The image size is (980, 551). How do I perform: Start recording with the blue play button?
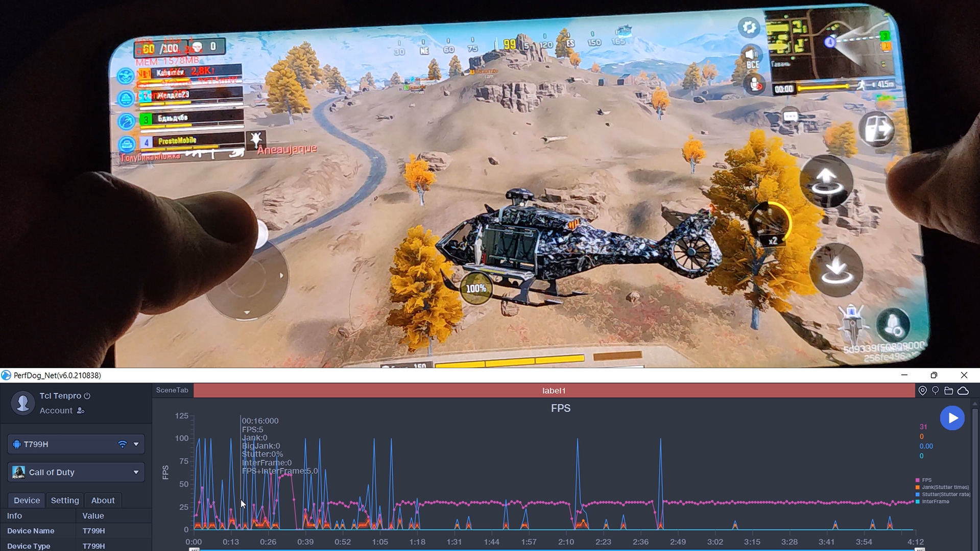point(952,418)
